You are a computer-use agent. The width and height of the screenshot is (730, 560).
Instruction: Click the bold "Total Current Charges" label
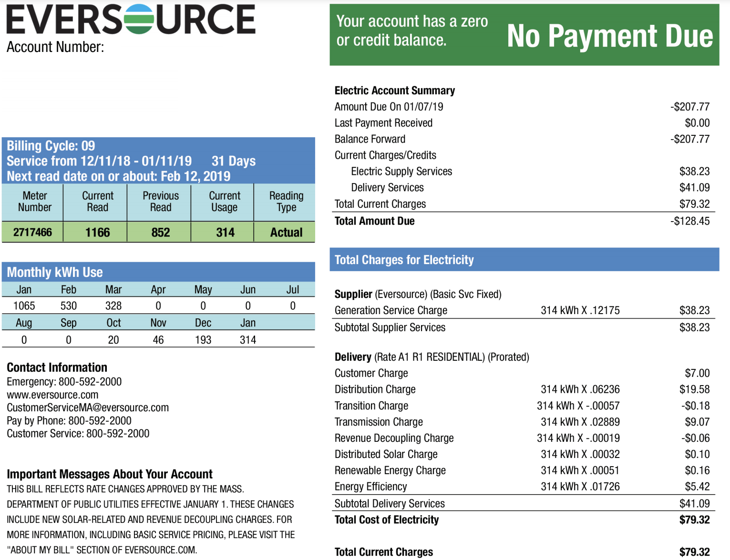(384, 552)
